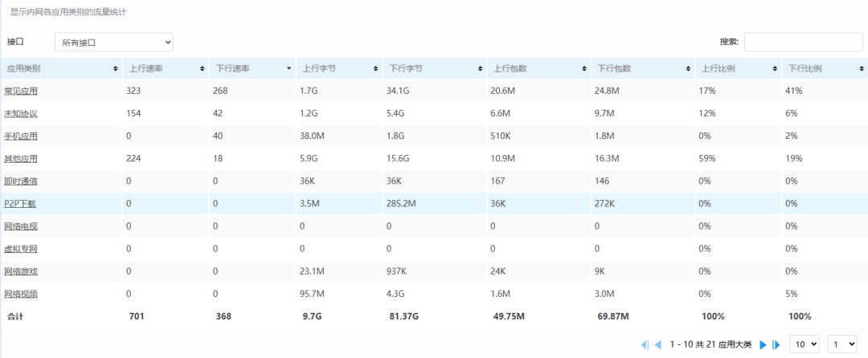
Task: Sort by 下行速率 column sort arrow
Action: point(289,68)
